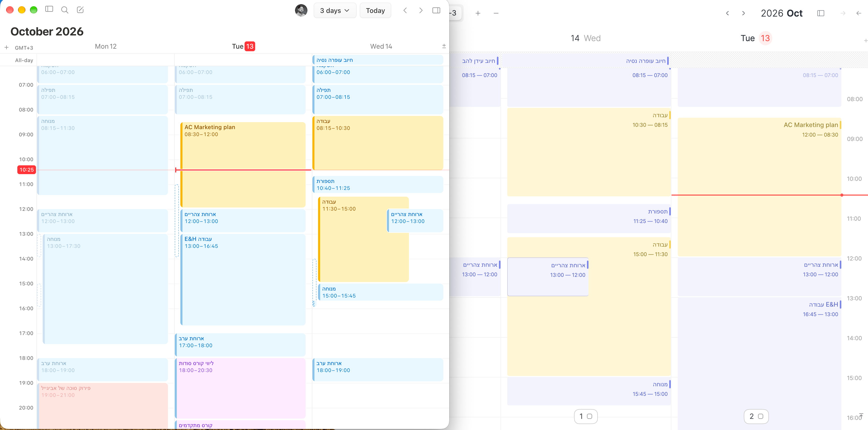
Task: Toggle sidebar icon in the background calendar window
Action: (821, 13)
